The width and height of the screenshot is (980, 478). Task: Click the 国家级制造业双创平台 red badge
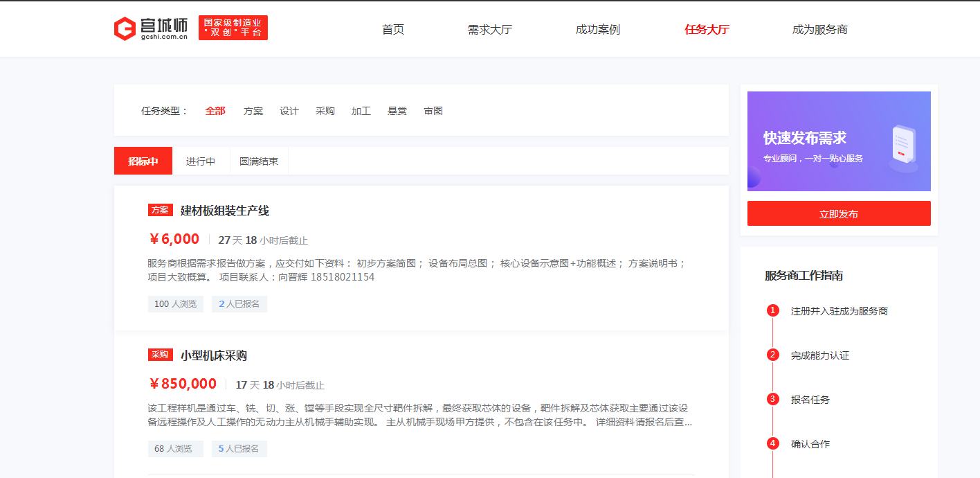click(x=233, y=28)
